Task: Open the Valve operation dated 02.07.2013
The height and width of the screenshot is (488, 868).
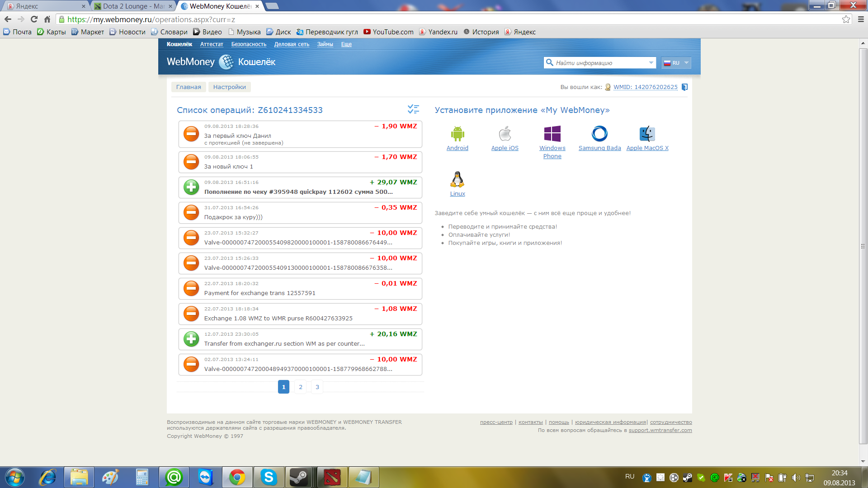Action: pos(300,364)
